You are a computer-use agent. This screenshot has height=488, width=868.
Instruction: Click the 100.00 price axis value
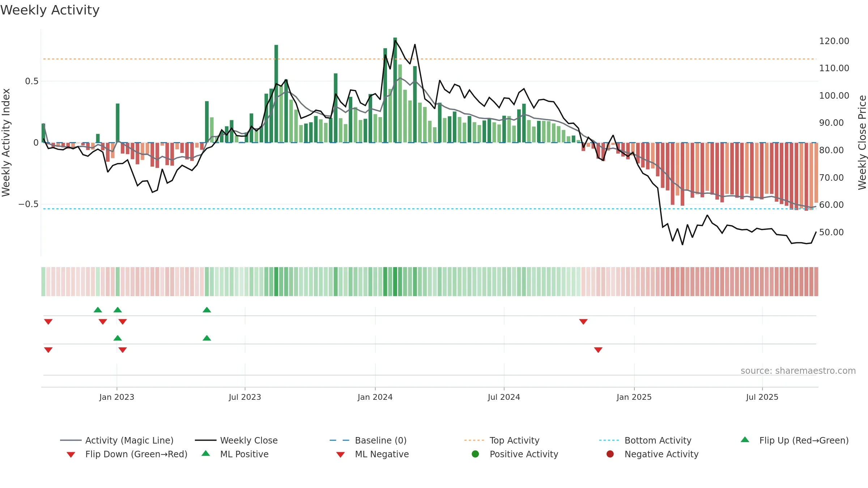tap(834, 96)
